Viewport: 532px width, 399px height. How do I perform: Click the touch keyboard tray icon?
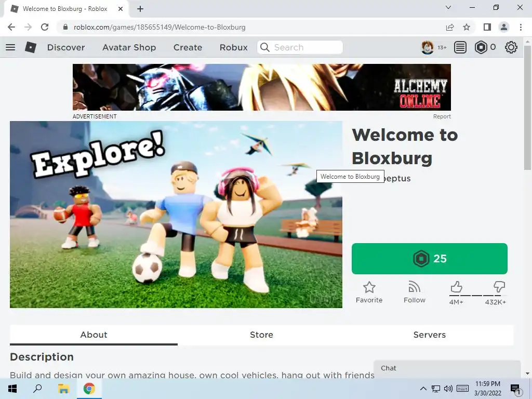tap(462, 389)
